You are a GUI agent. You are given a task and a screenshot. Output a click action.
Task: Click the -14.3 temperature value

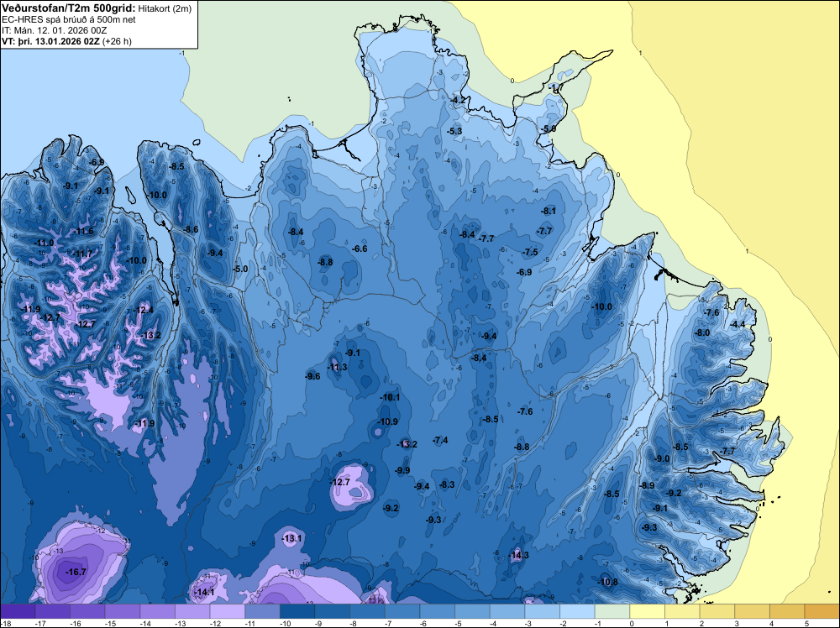coord(518,555)
